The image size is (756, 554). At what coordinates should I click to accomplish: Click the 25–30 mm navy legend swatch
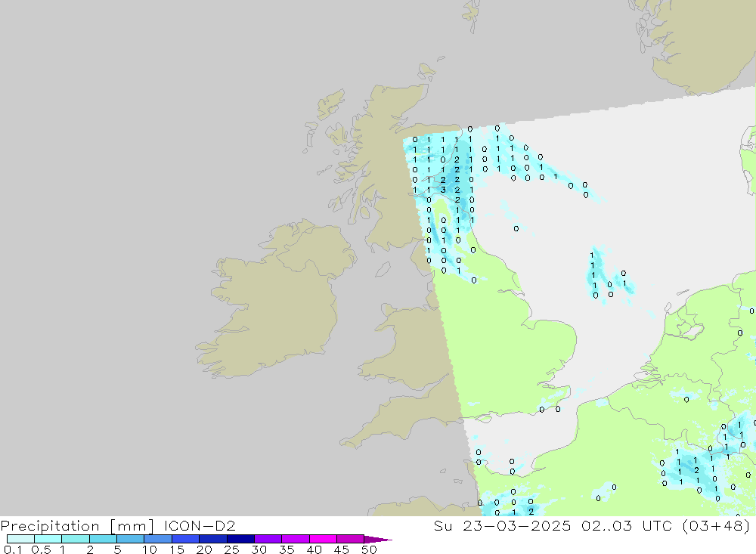pos(240,539)
